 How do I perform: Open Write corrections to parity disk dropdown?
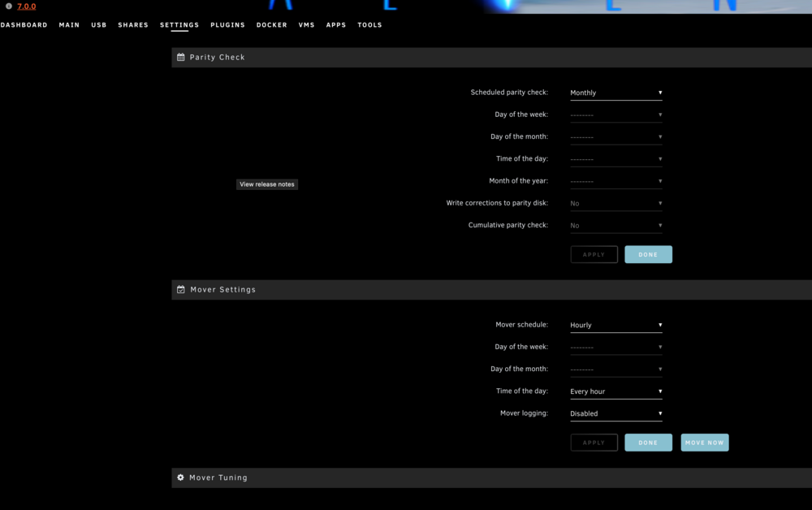click(x=616, y=204)
